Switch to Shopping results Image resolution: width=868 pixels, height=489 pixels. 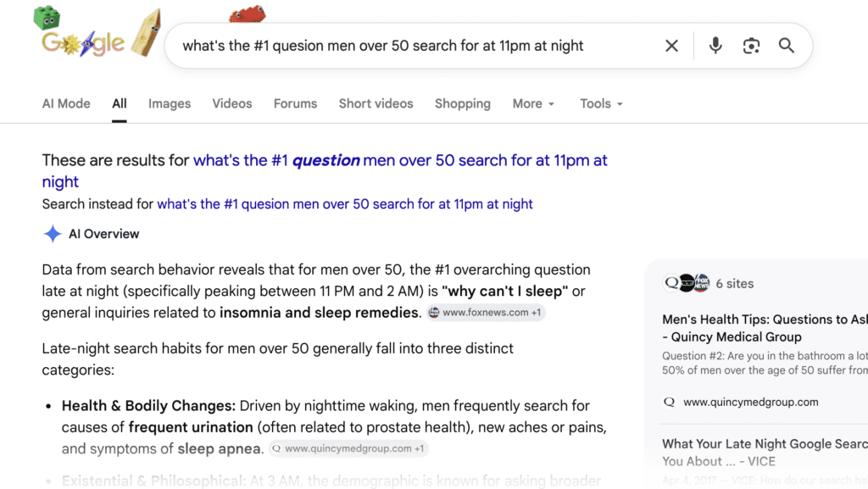point(463,104)
